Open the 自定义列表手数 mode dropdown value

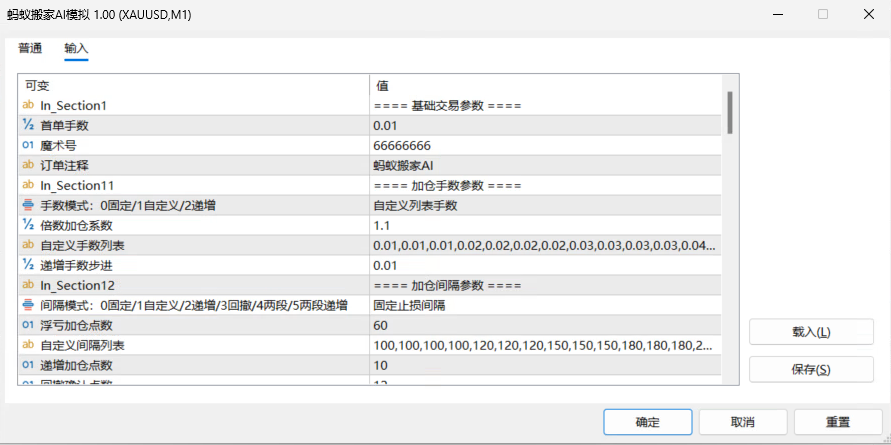pyautogui.click(x=546, y=206)
